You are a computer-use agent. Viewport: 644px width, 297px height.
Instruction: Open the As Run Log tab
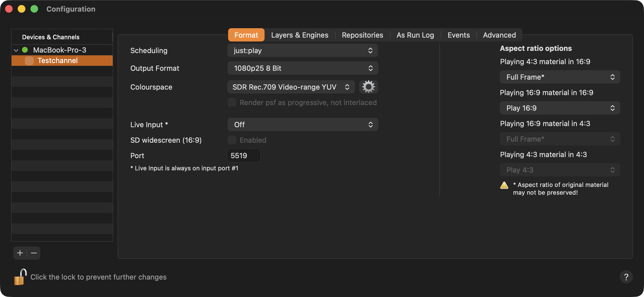tap(415, 35)
